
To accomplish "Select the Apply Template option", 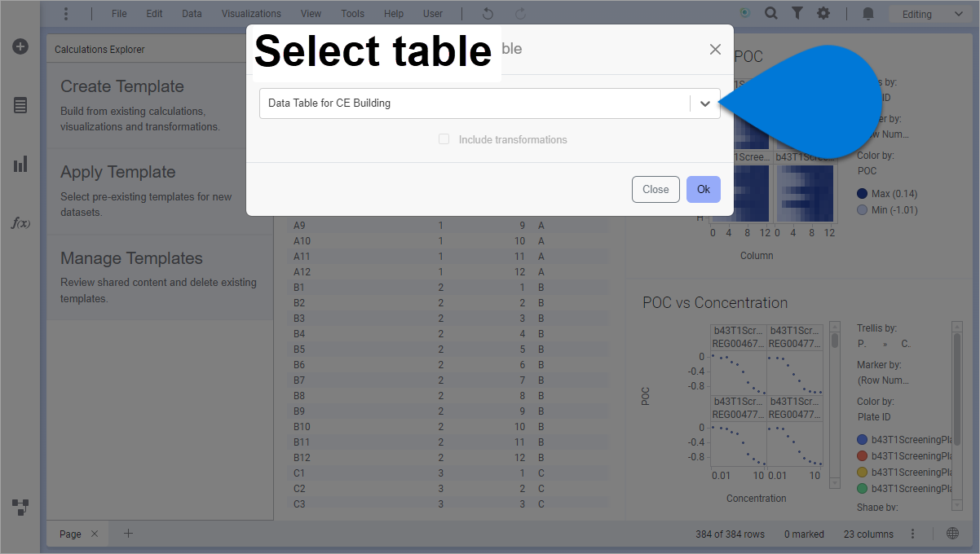I will click(x=118, y=172).
